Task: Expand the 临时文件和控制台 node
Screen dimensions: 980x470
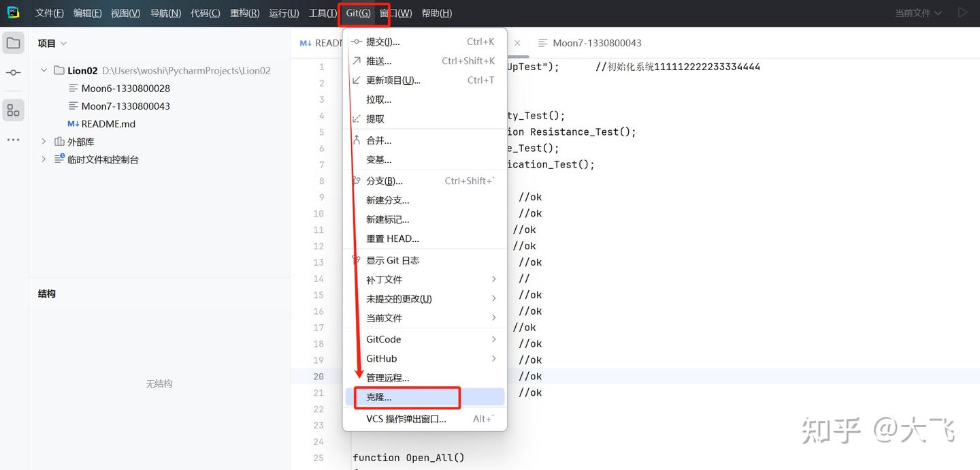Action: [x=43, y=159]
